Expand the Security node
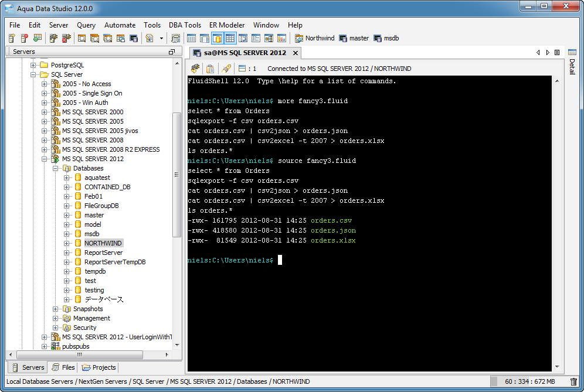Screen dimensions: 584x392 pyautogui.click(x=56, y=328)
